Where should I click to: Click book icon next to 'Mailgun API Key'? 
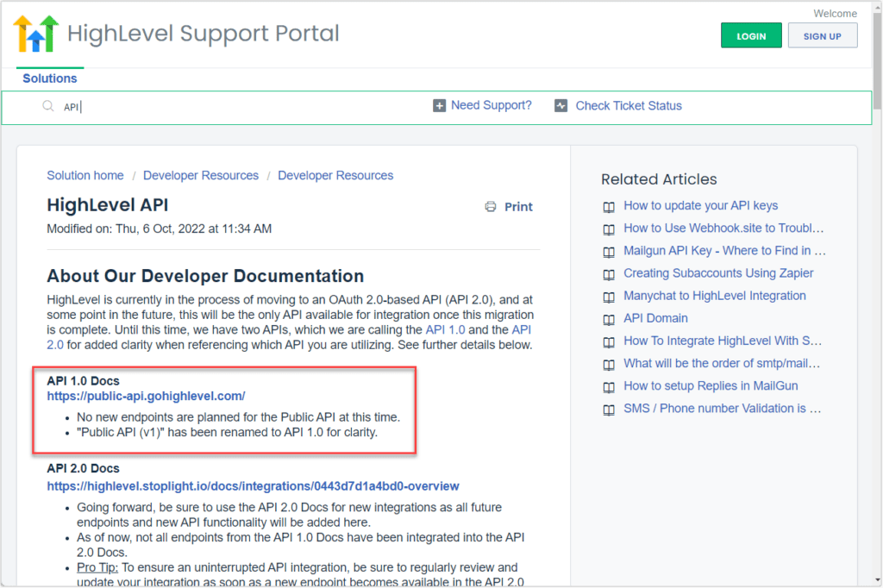(x=609, y=252)
